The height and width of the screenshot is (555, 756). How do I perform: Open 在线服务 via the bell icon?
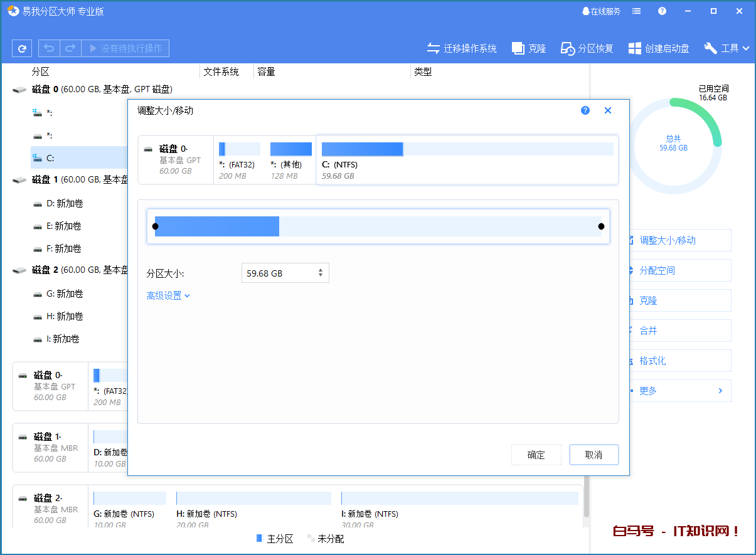click(600, 11)
